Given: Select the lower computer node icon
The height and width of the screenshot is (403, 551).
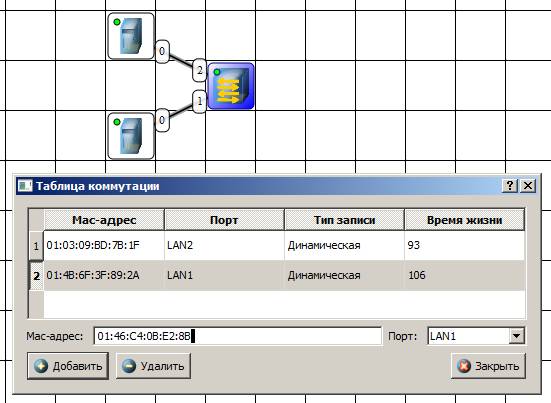Looking at the screenshot, I should pyautogui.click(x=131, y=136).
